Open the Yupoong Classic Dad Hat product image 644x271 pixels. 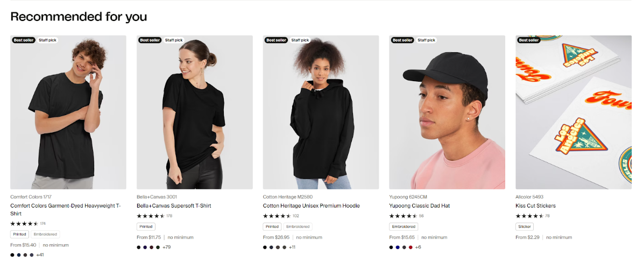[447, 112]
